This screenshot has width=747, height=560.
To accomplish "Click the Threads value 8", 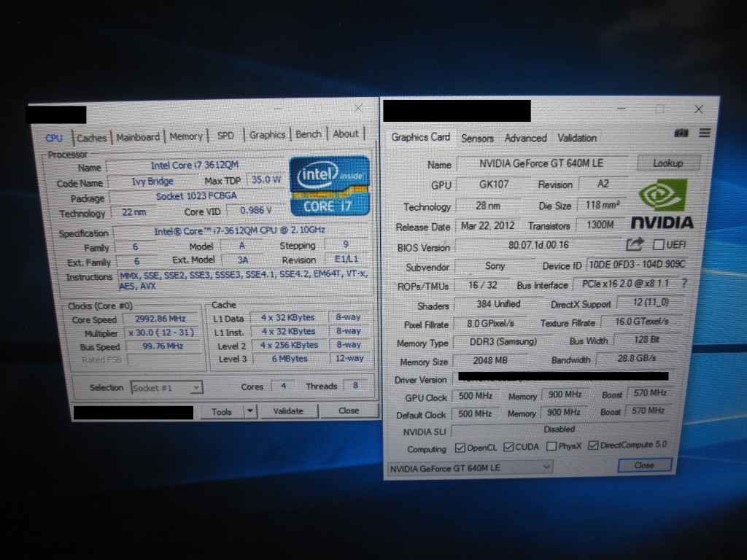I will (355, 385).
